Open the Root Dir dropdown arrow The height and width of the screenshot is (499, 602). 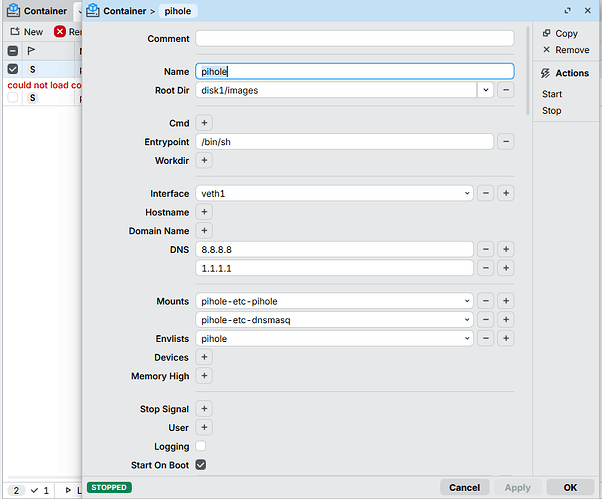tap(486, 90)
